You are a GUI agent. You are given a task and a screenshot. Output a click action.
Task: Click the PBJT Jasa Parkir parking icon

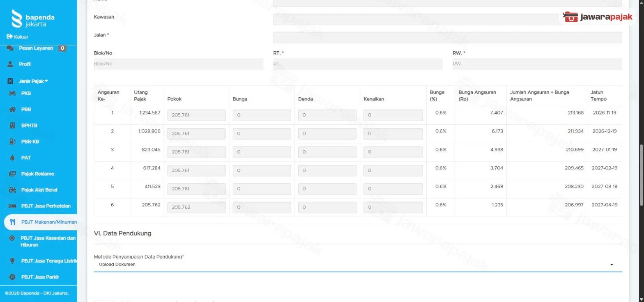point(12,277)
